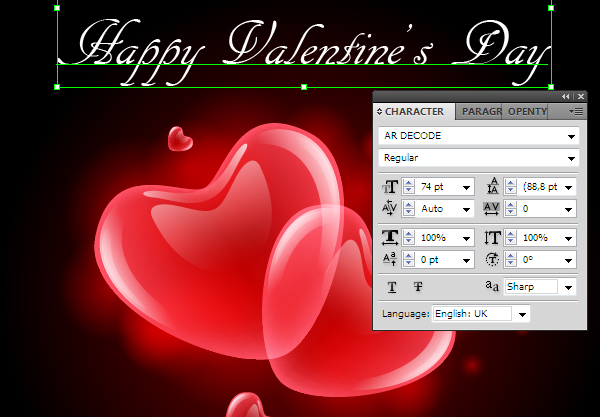Click the vertical scale icon
Screen dimensions: 600x417
492,238
